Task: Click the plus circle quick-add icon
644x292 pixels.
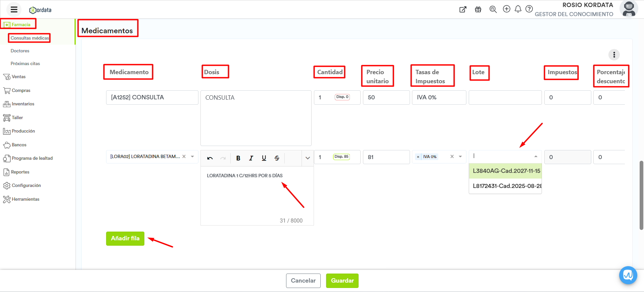Action: 506,9
